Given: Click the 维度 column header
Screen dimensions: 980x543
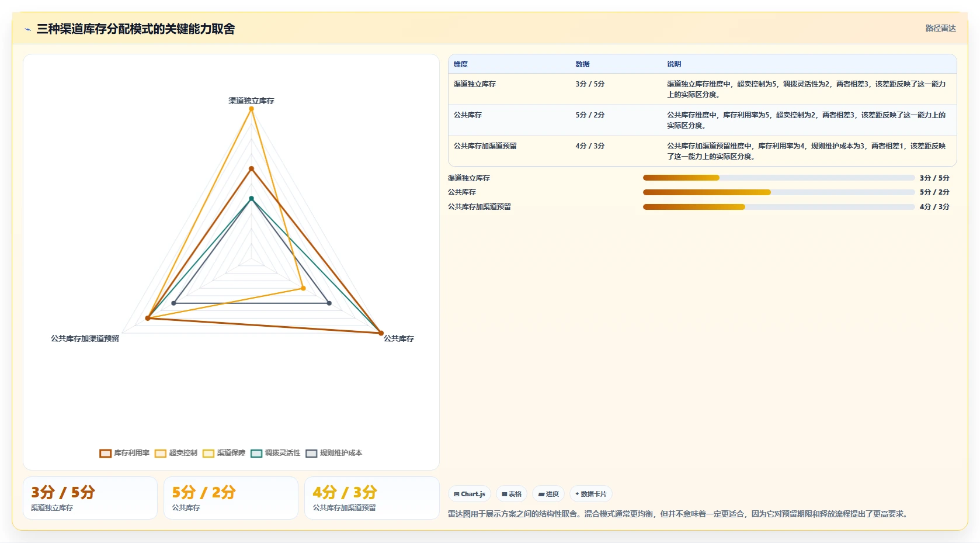Looking at the screenshot, I should coord(461,64).
